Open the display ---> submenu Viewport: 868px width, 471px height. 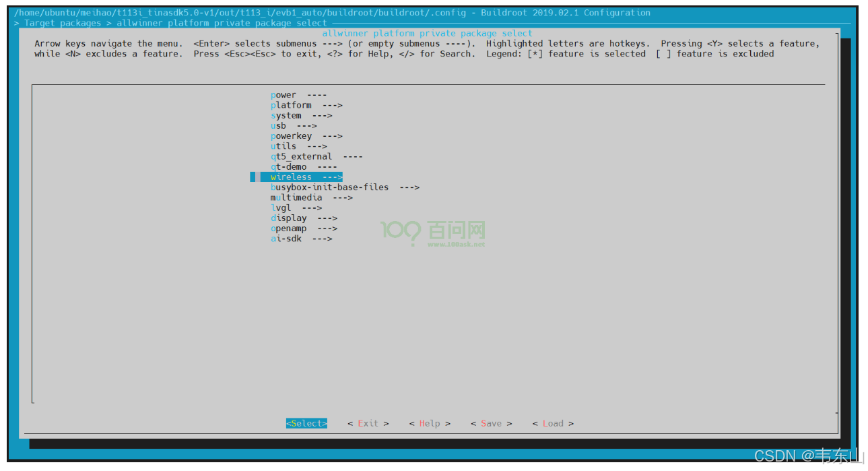click(304, 218)
